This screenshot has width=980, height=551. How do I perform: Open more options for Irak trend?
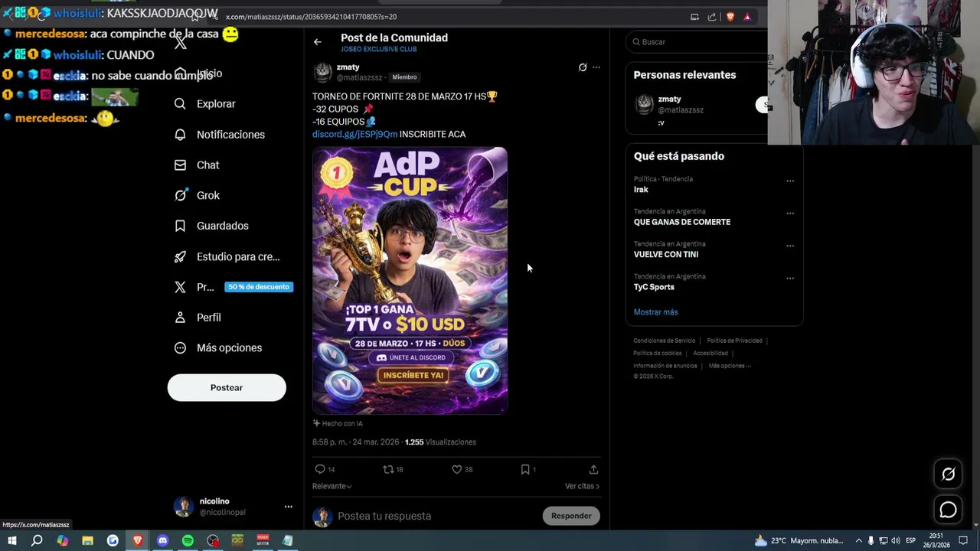coord(790,181)
